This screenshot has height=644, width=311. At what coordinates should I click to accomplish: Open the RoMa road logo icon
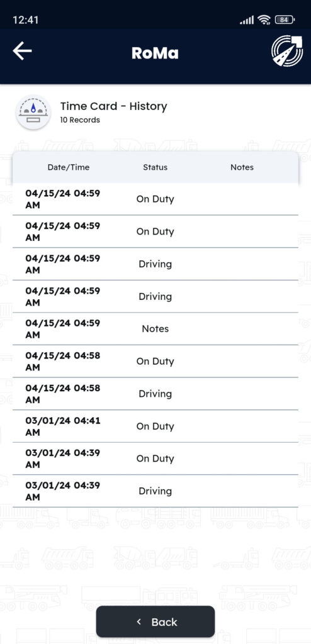coord(287,50)
